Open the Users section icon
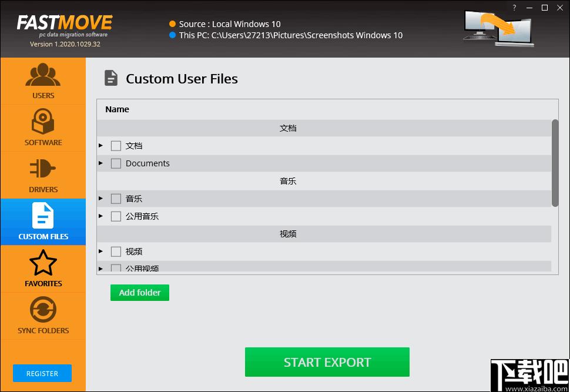Screen dimensions: 570x392 click(x=43, y=75)
